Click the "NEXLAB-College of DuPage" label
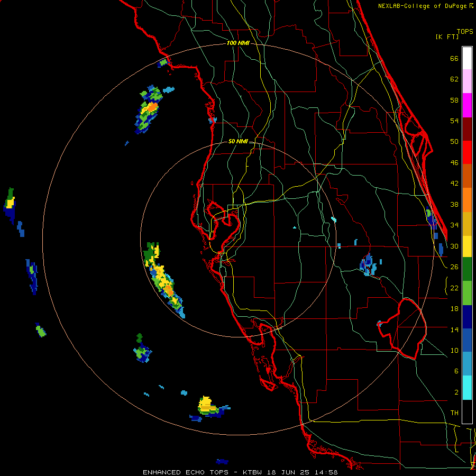 click(422, 6)
